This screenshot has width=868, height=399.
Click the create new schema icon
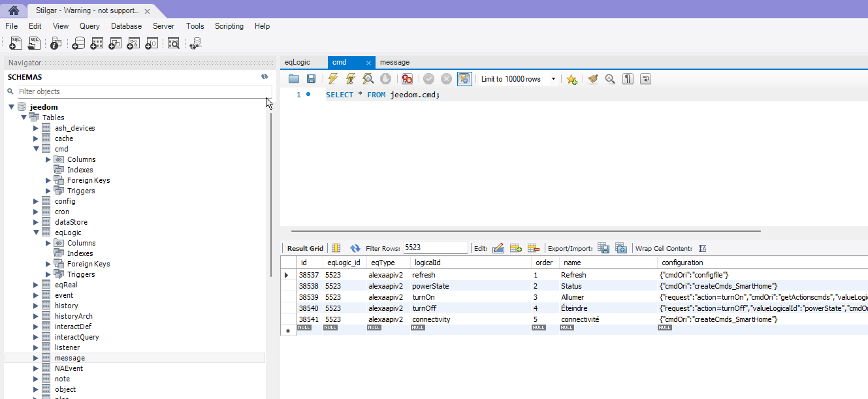pos(78,44)
